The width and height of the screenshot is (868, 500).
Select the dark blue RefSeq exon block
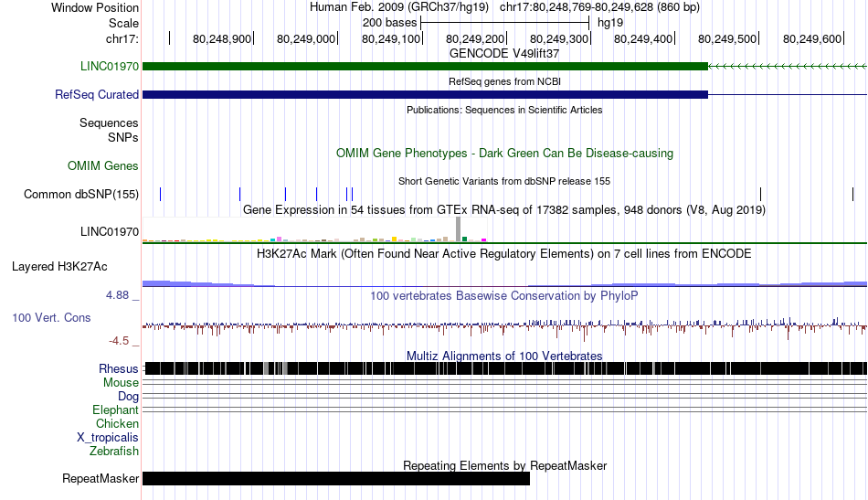(425, 95)
